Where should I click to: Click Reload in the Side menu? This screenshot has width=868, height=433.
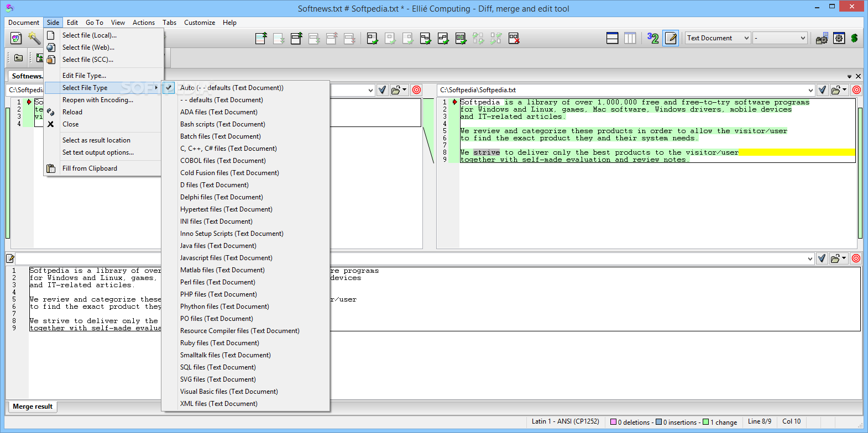pyautogui.click(x=104, y=112)
